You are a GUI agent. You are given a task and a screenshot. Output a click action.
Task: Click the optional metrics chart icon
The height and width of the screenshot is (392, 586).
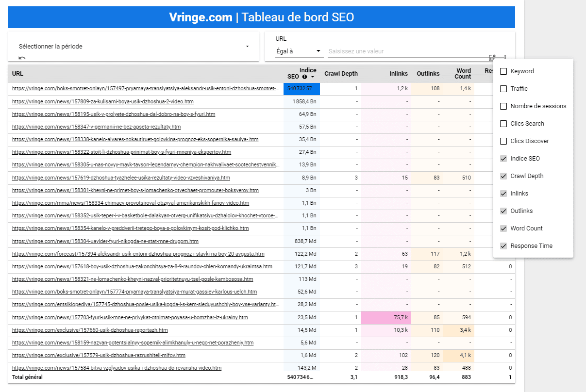(492, 57)
